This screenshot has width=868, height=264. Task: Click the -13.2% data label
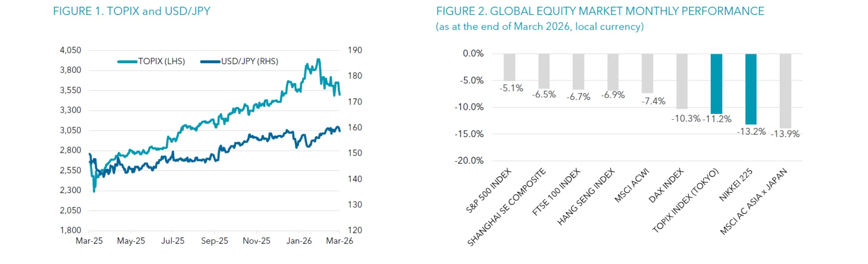[751, 132]
